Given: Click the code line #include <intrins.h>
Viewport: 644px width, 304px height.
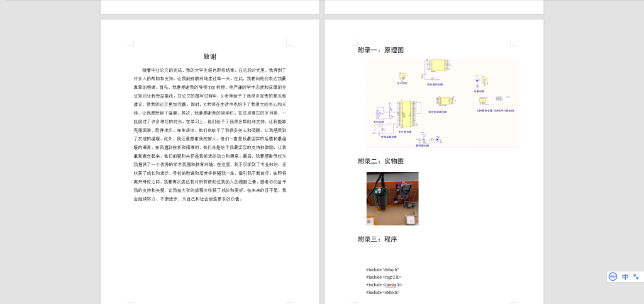Looking at the screenshot, I should click(384, 284).
